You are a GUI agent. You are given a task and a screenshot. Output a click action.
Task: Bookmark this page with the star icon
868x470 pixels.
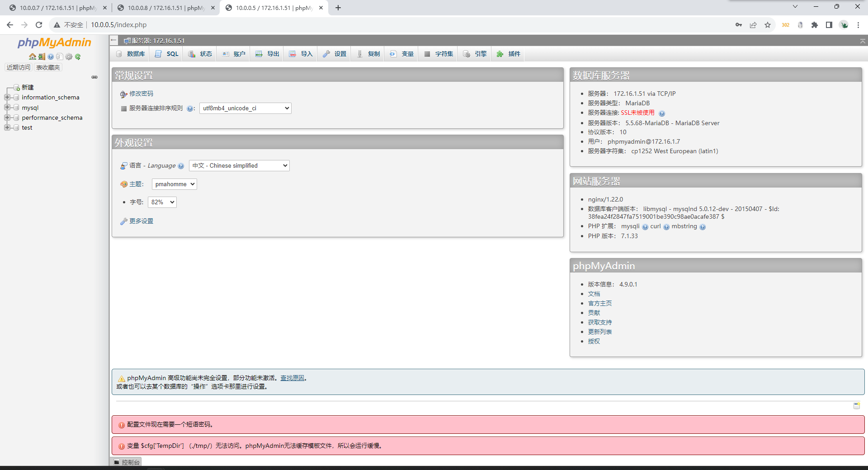coord(768,25)
